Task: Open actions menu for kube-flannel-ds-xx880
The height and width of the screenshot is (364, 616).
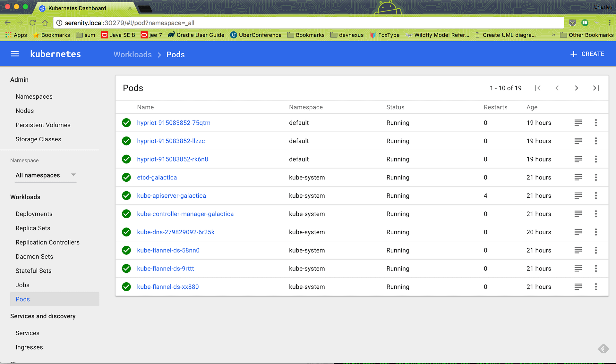Action: click(596, 287)
